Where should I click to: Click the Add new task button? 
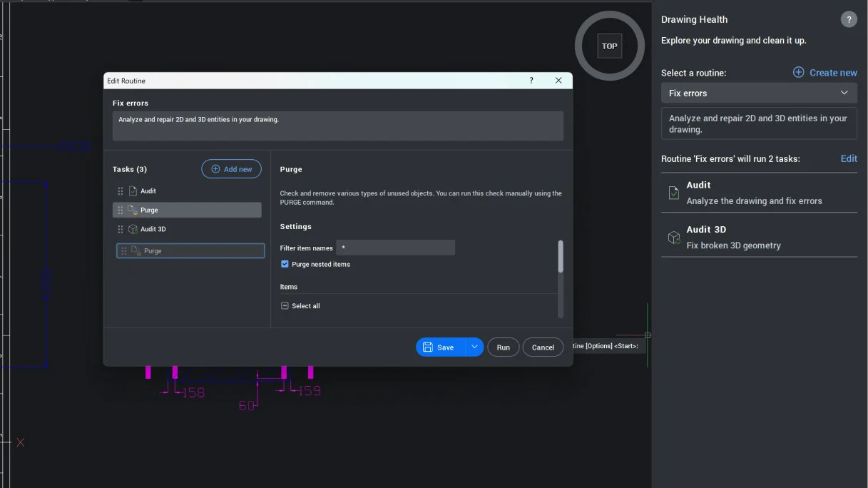coord(232,169)
